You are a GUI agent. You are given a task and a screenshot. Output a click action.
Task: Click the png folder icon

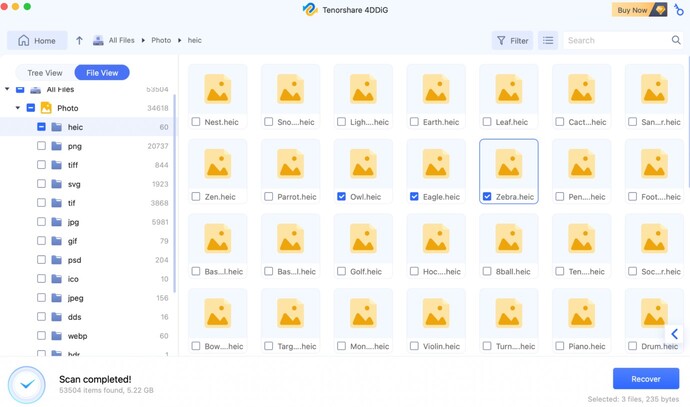point(56,146)
